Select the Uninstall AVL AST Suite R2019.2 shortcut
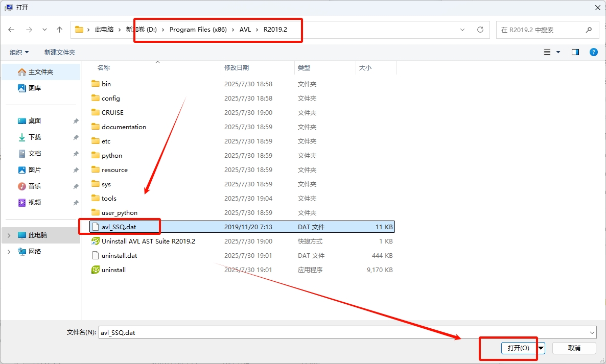Image resolution: width=606 pixels, height=364 pixels. click(148, 241)
